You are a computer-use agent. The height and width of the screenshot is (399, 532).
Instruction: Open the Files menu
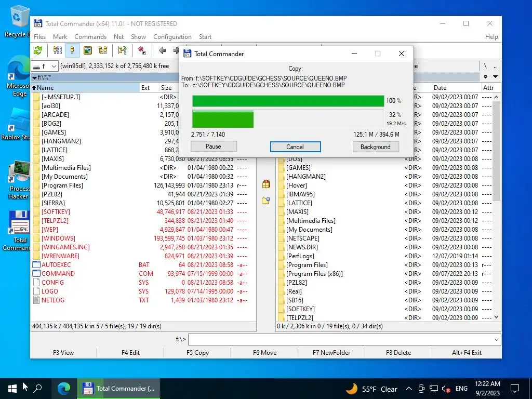coord(39,37)
